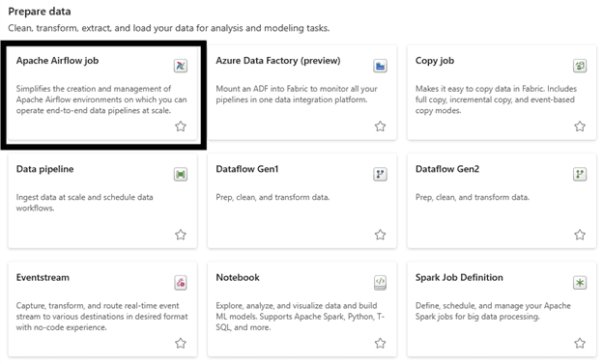Toggle favorite star on Azure Data Factory

pyautogui.click(x=380, y=126)
